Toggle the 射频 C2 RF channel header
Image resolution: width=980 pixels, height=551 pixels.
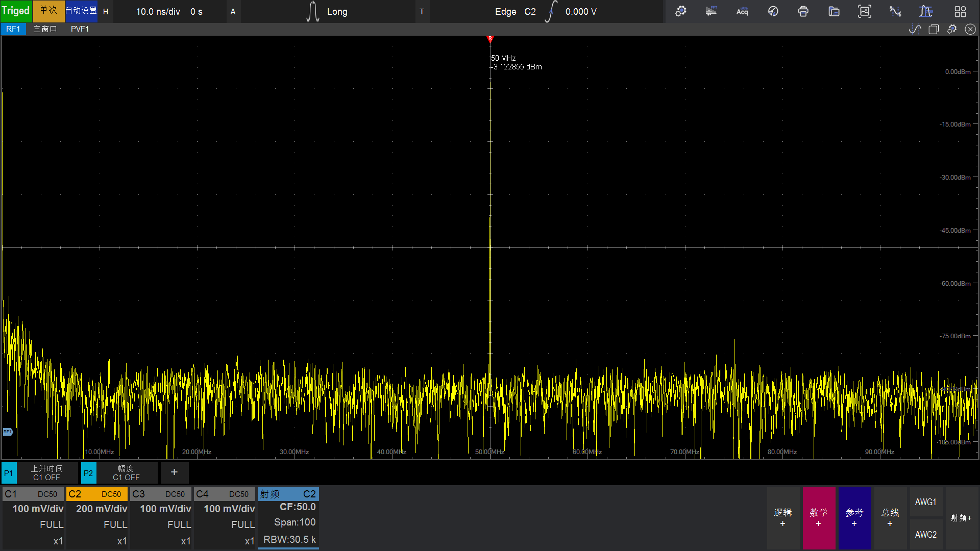pyautogui.click(x=288, y=494)
